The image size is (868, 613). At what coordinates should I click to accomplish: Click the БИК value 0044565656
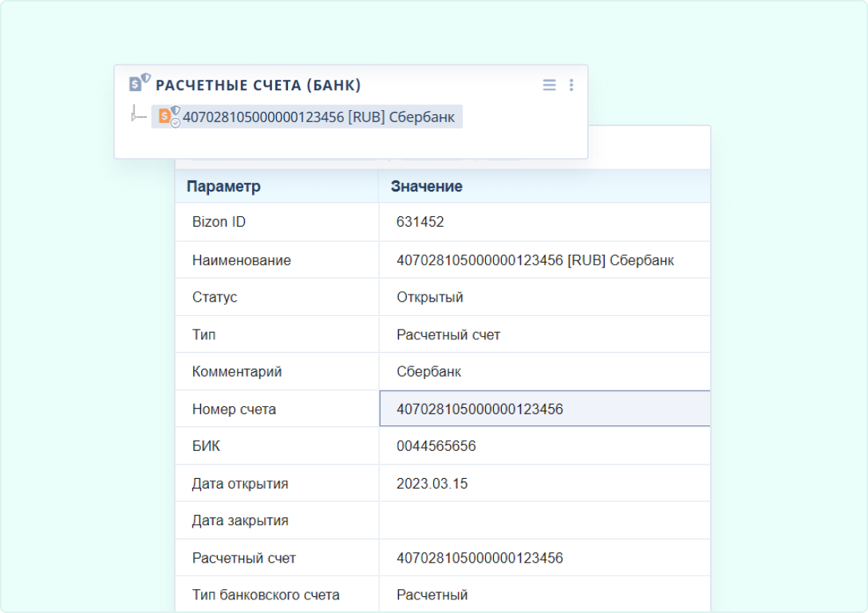click(436, 446)
